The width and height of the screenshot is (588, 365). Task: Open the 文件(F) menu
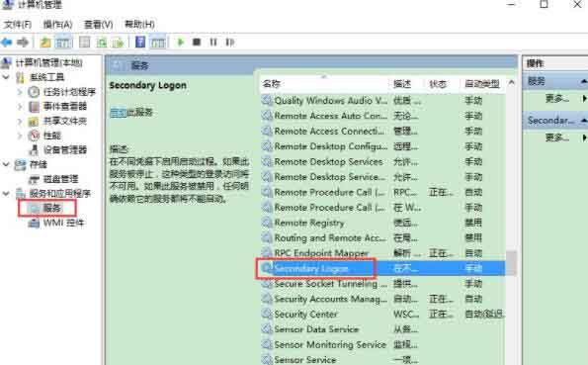pos(17,25)
